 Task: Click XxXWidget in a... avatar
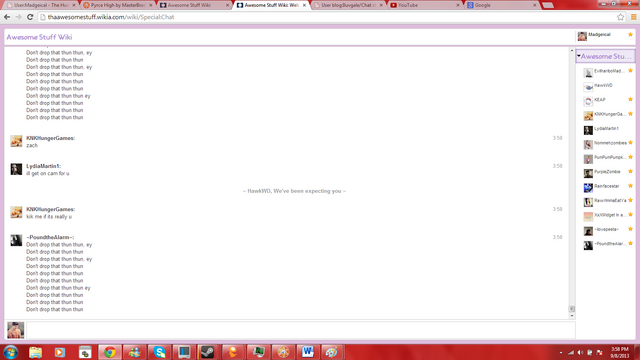point(588,216)
